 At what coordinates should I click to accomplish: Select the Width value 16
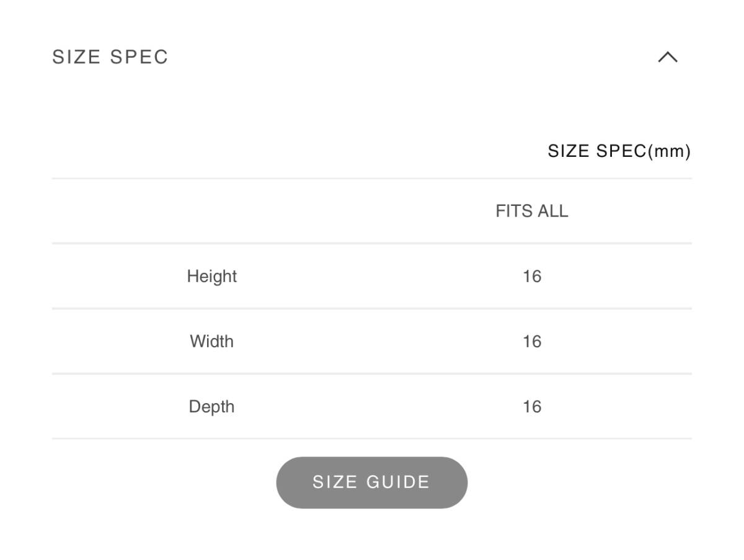coord(531,341)
